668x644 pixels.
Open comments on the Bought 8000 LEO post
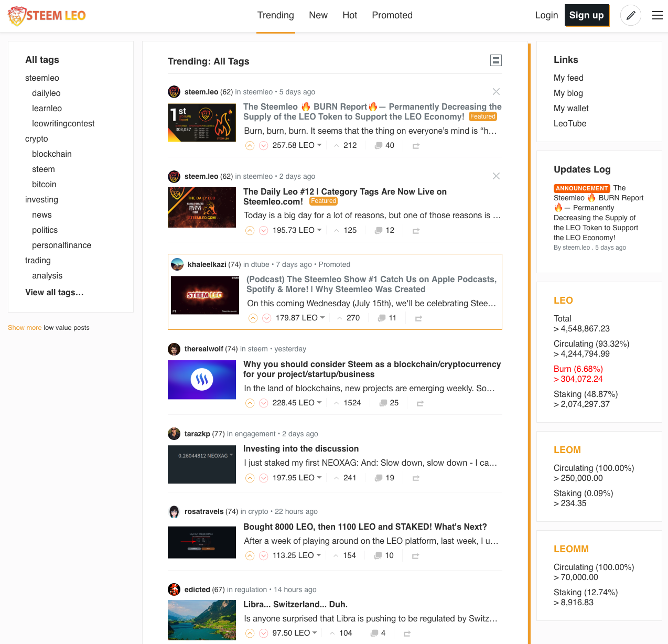click(x=384, y=555)
